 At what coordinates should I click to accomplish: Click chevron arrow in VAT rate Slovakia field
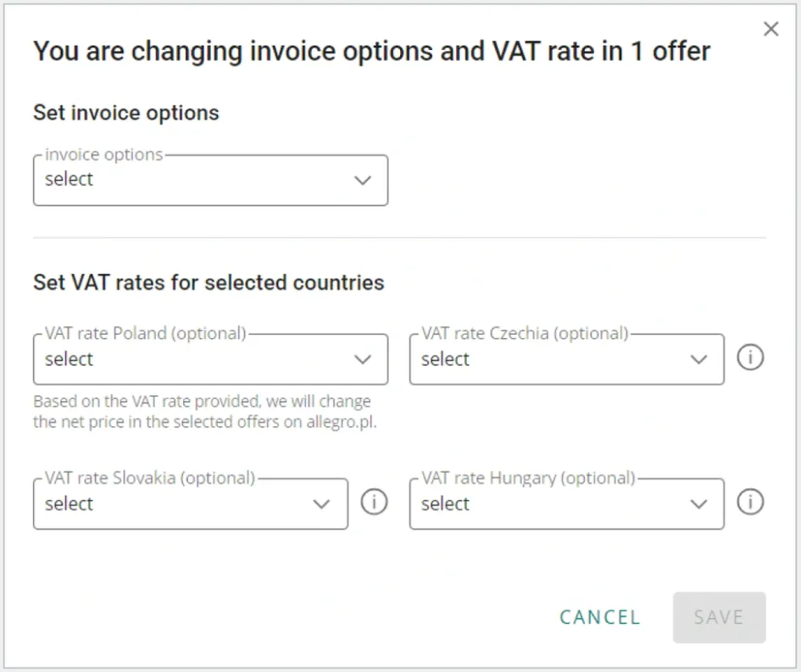(321, 504)
